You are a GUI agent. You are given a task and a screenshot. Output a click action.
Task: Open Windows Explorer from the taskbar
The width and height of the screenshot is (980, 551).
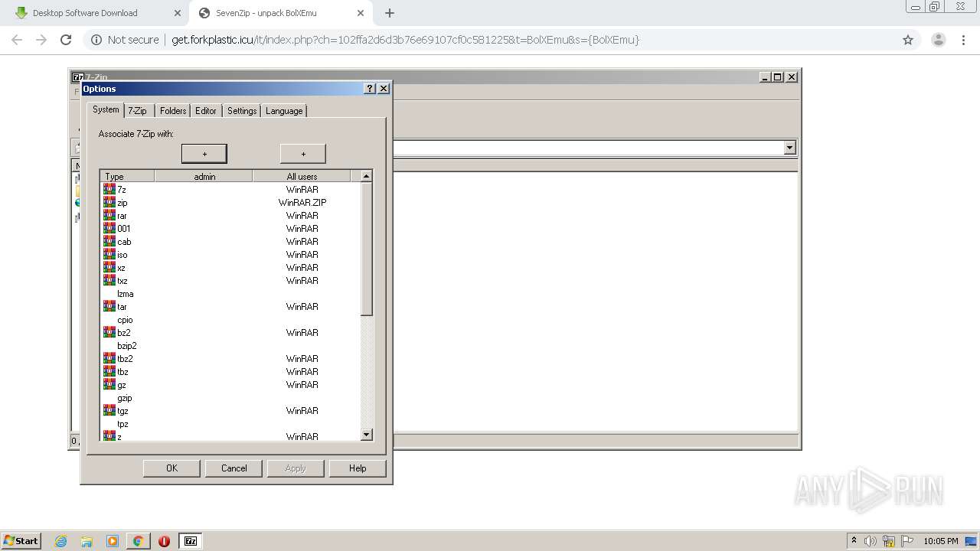point(87,541)
